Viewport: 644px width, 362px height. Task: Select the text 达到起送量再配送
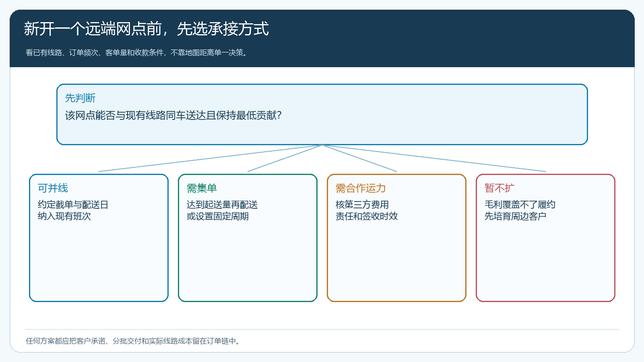(x=222, y=205)
